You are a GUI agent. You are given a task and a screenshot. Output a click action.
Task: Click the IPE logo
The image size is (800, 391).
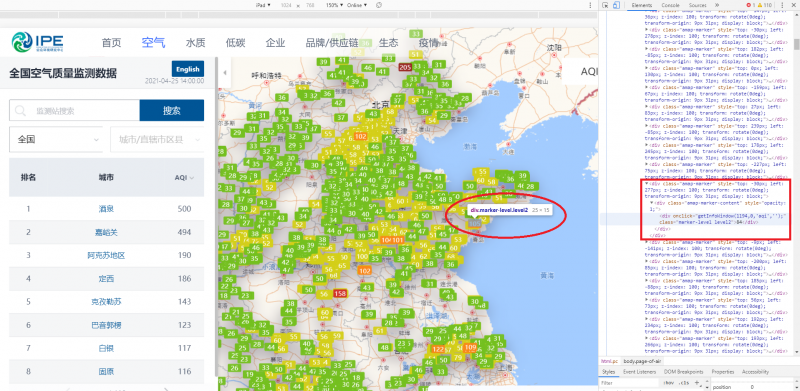click(38, 41)
